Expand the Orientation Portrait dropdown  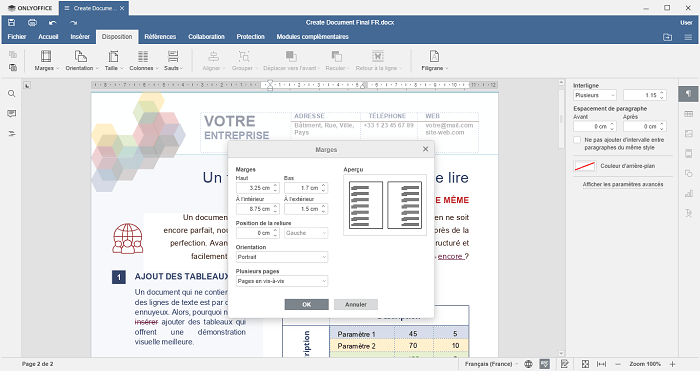coord(282,257)
